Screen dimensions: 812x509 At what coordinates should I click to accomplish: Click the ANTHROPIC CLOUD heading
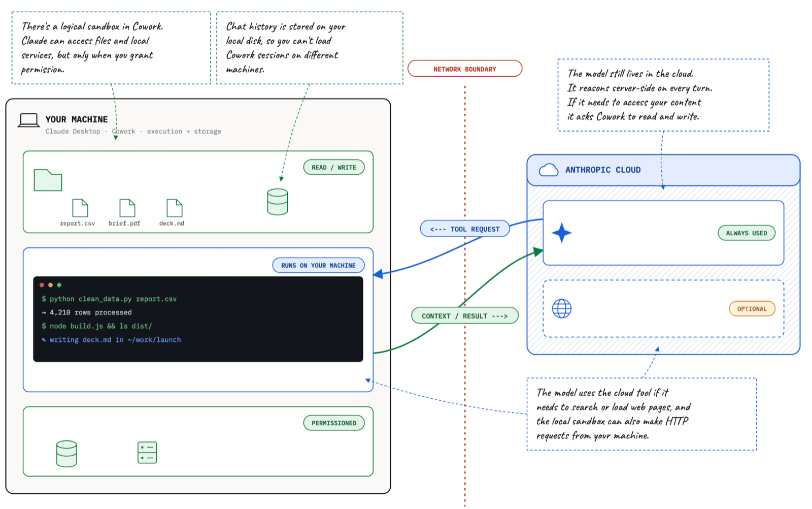603,170
